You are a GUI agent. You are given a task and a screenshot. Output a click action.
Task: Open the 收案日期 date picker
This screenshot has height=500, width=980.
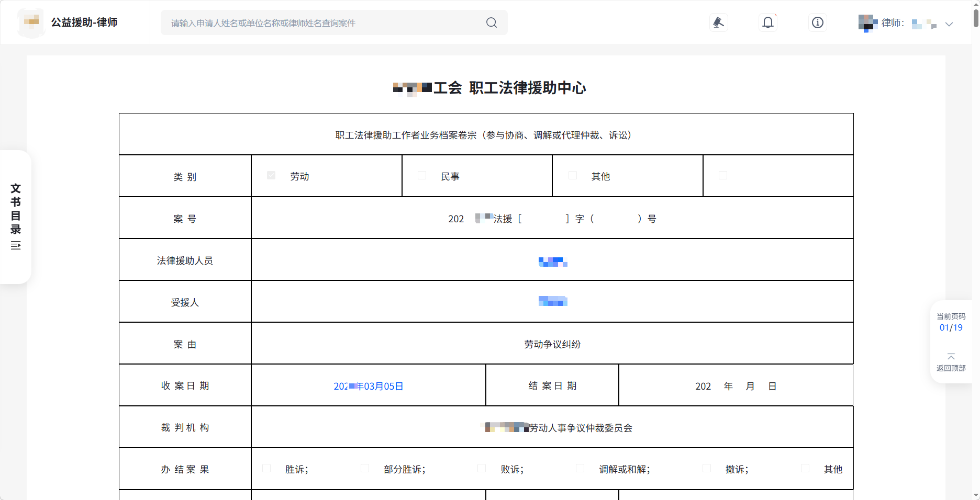click(368, 386)
